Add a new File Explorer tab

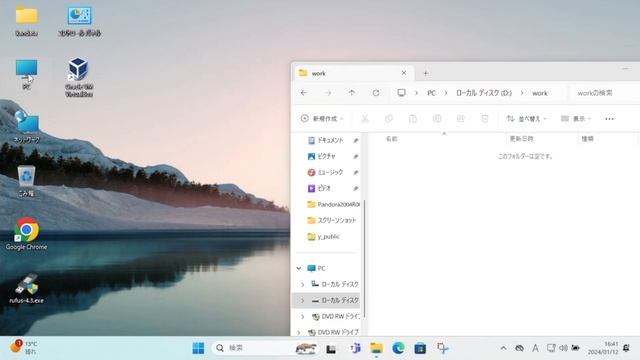(426, 73)
